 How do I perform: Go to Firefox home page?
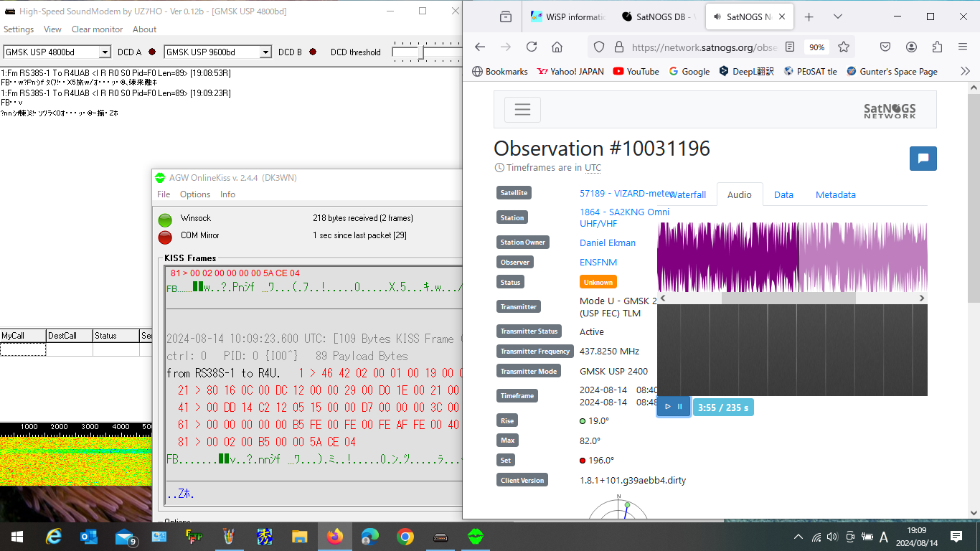click(557, 47)
